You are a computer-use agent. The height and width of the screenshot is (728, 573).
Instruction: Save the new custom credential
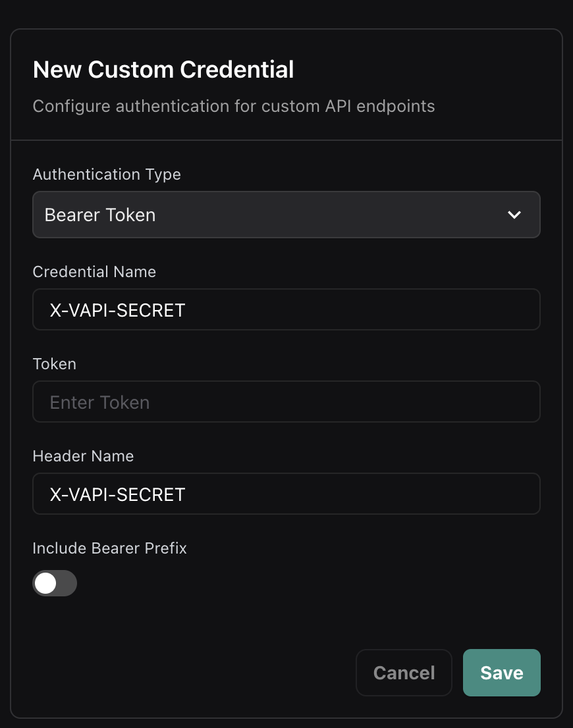coord(501,673)
